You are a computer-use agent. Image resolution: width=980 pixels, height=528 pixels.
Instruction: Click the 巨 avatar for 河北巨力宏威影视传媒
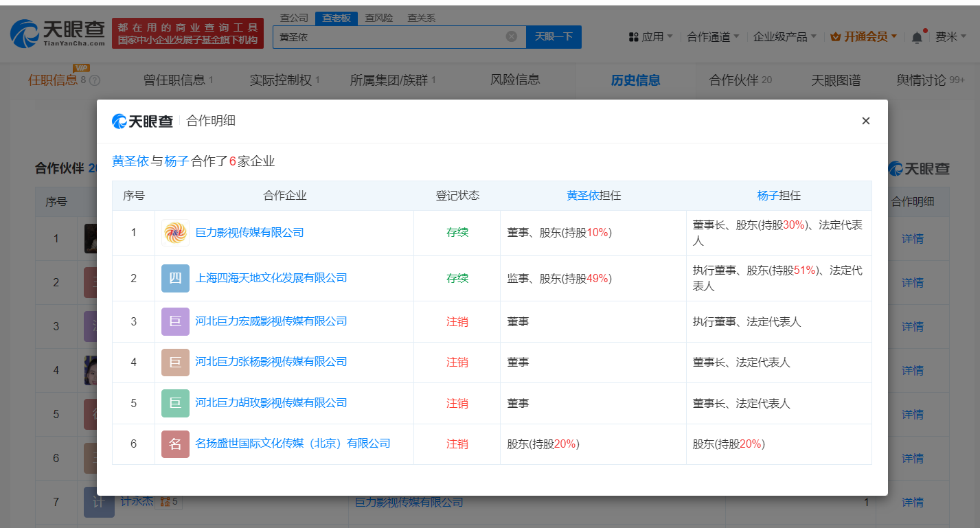click(x=175, y=321)
